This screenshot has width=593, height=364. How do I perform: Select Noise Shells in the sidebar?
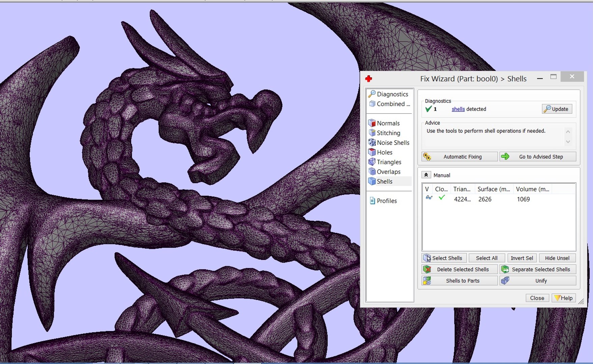pos(389,143)
